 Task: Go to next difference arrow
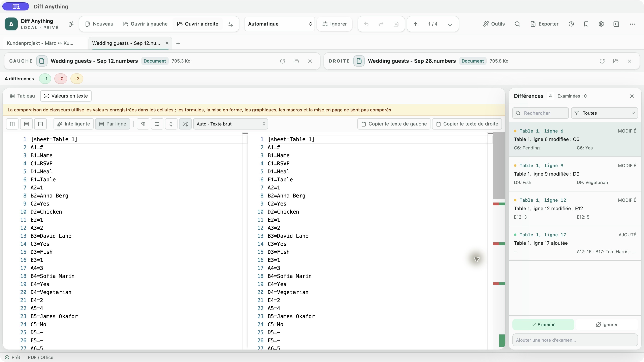(x=450, y=24)
